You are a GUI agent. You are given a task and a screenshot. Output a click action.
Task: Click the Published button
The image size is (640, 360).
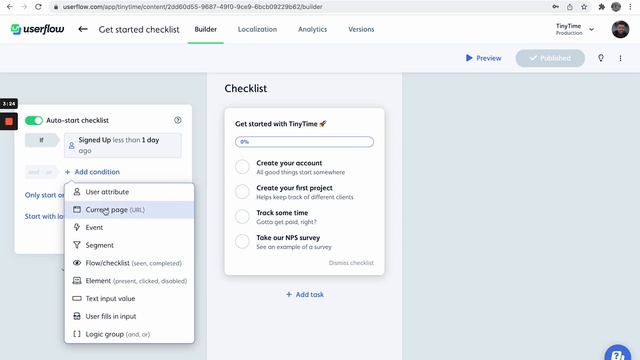coord(550,58)
